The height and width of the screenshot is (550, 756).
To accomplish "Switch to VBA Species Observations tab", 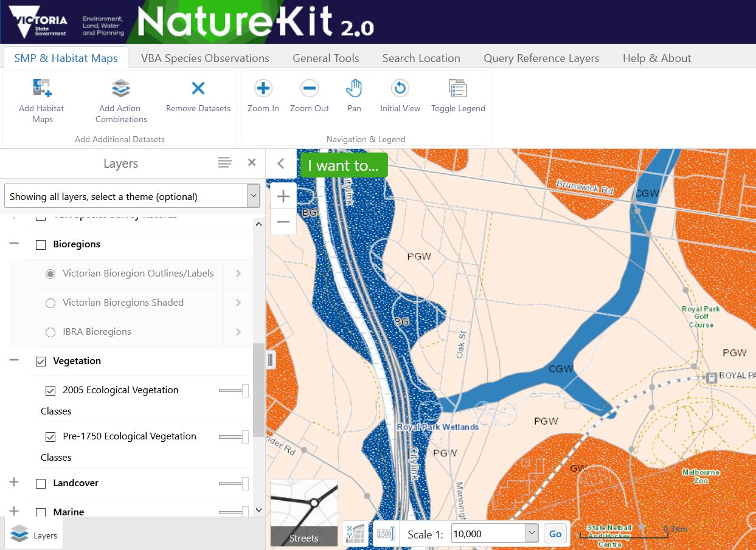I will coord(205,58).
